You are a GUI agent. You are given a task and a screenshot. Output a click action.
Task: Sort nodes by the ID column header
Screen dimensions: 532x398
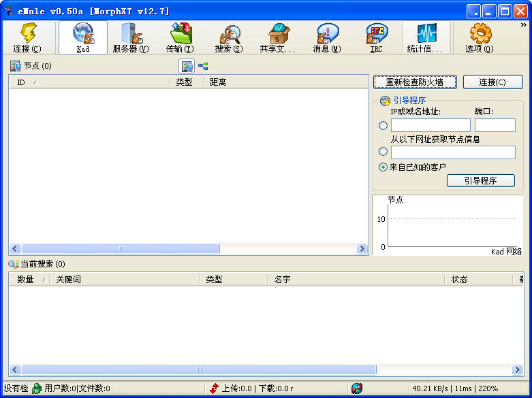89,82
